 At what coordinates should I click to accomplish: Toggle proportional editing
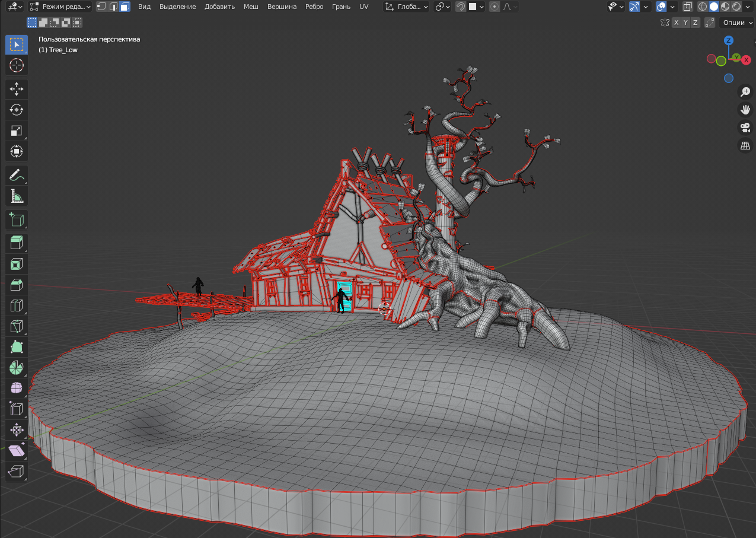pyautogui.click(x=495, y=7)
